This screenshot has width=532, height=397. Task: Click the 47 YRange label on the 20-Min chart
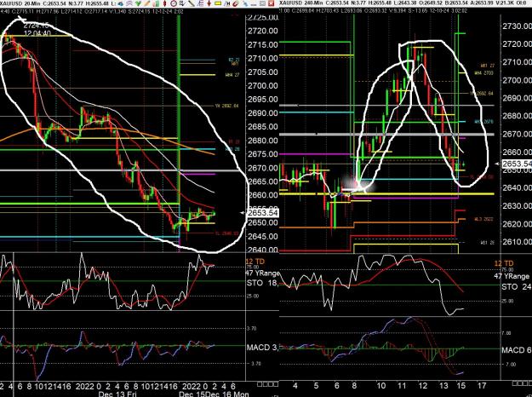(262, 273)
